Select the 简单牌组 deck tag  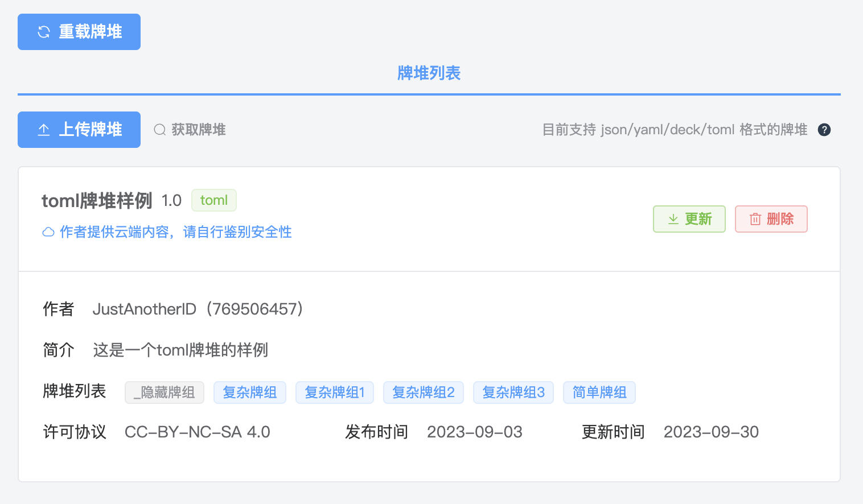(x=599, y=392)
